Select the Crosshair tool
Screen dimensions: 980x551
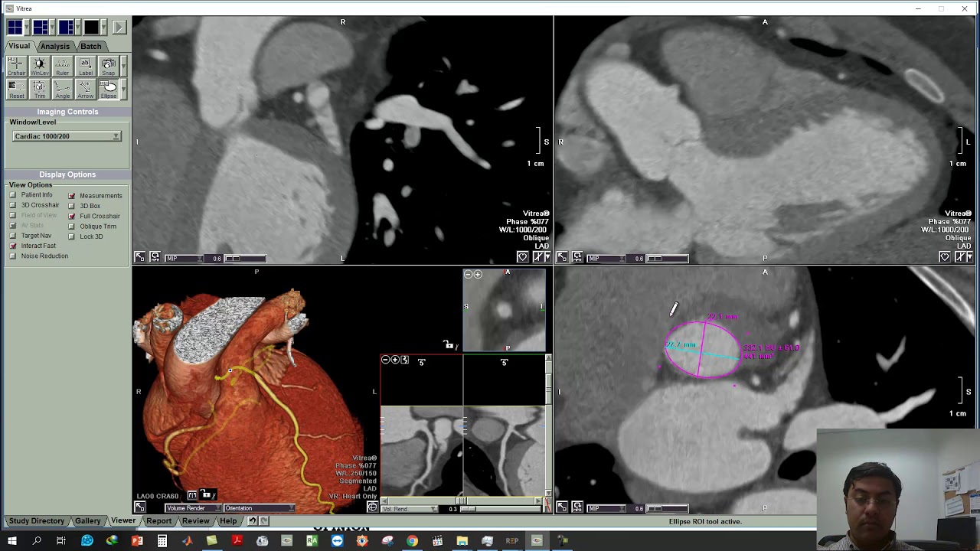point(16,67)
